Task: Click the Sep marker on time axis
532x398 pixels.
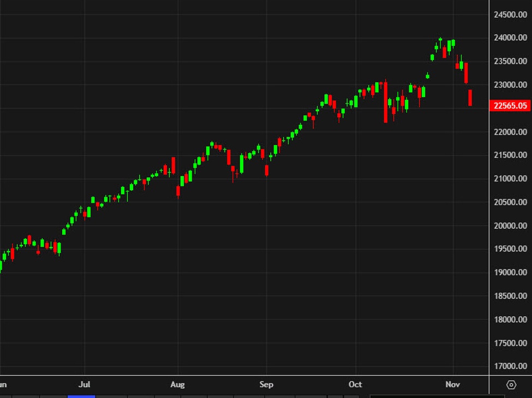Action: [x=266, y=384]
